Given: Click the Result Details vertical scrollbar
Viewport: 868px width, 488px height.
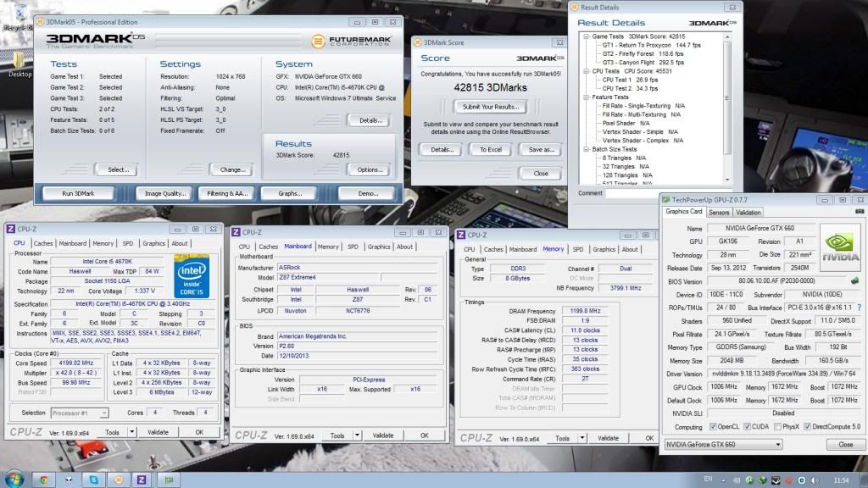Looking at the screenshot, I should coord(727,108).
